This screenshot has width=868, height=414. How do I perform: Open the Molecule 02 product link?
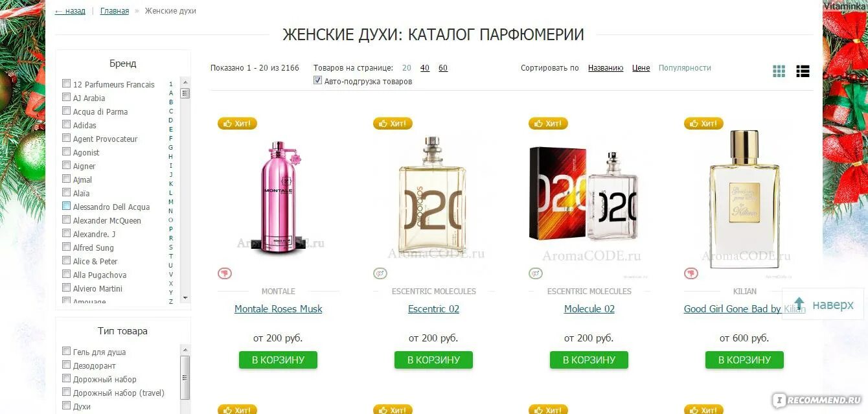click(589, 309)
